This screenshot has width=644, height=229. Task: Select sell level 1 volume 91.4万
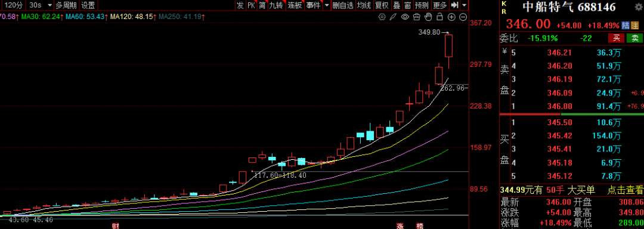[x=609, y=106]
